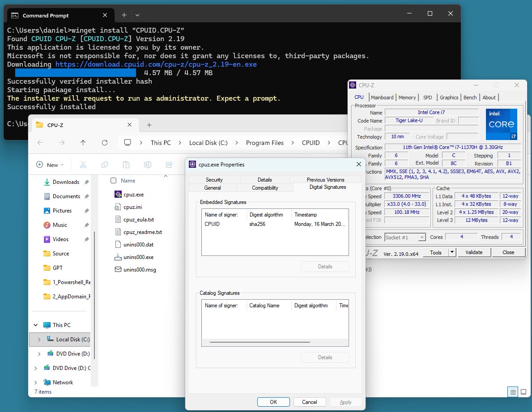Click the monitor icon in Explorer address bar
The height and width of the screenshot is (412, 532).
[x=128, y=143]
